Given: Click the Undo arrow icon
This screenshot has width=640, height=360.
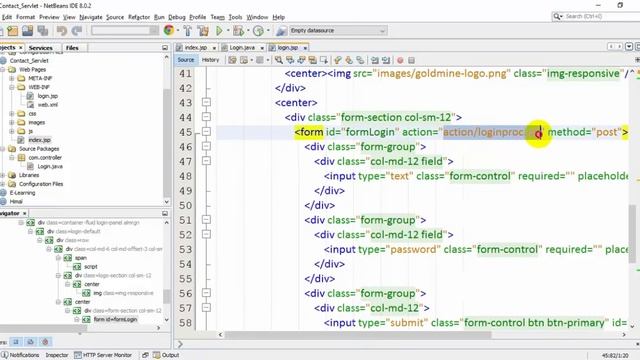Looking at the screenshot, I should (x=62, y=31).
